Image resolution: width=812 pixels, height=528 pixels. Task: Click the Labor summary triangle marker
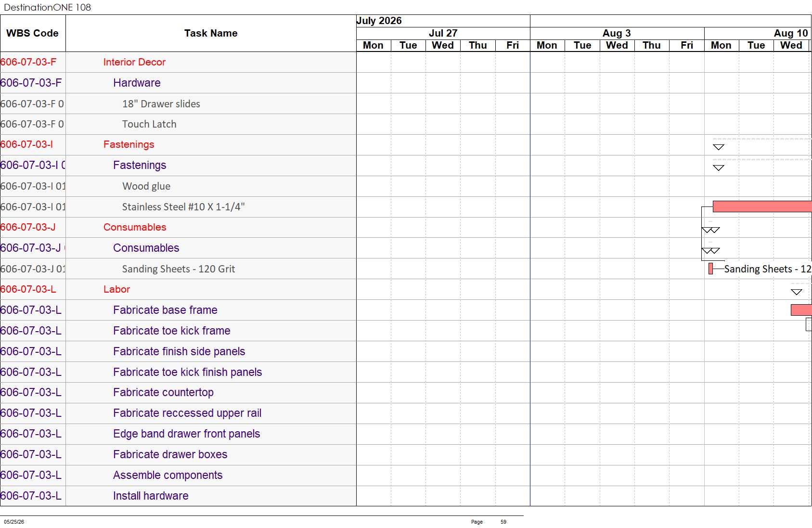pos(797,292)
